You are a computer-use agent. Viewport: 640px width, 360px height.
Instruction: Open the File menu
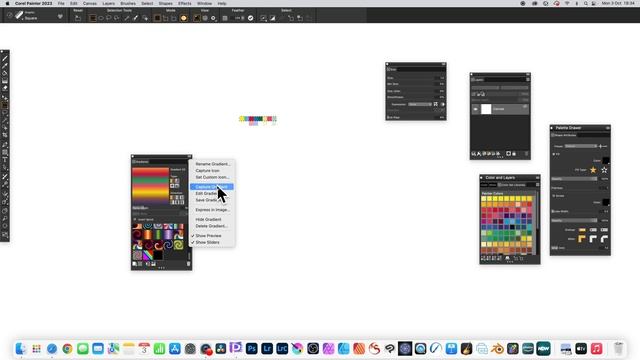pyautogui.click(x=61, y=3)
